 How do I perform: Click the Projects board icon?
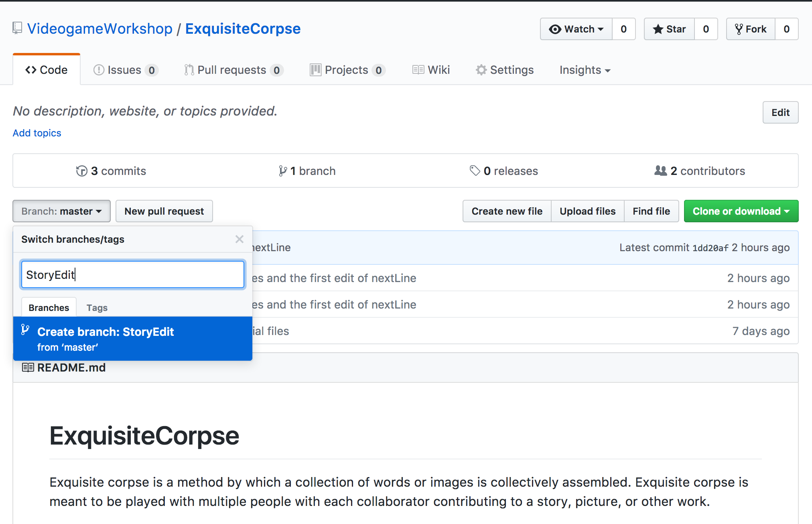[315, 70]
